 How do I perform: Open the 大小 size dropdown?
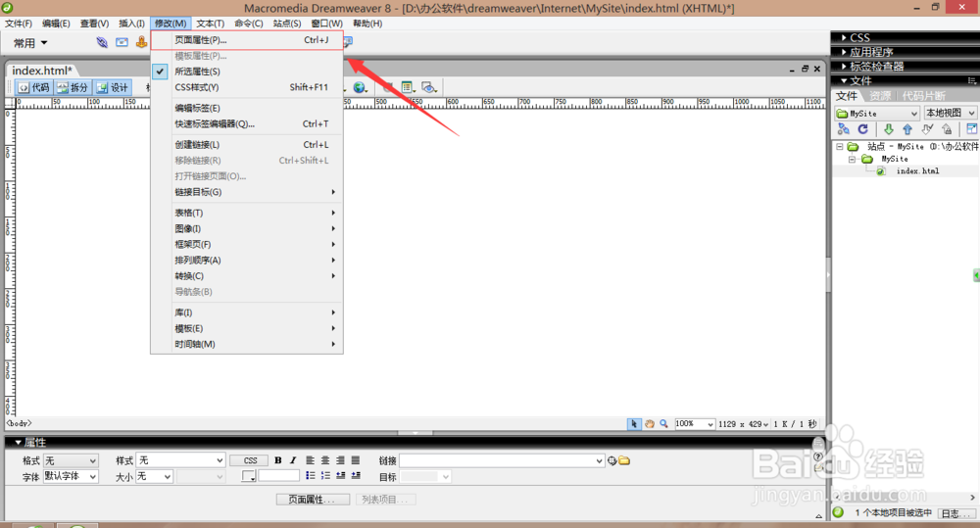155,476
